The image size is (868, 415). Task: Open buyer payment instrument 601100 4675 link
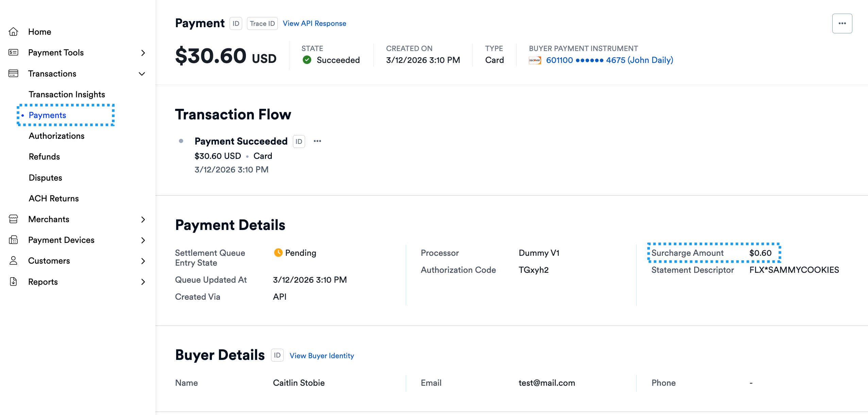pyautogui.click(x=609, y=60)
